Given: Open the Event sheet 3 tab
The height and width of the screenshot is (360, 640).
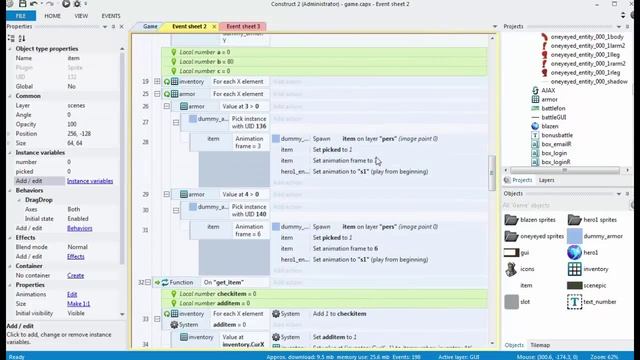Looking at the screenshot, I should [x=243, y=26].
